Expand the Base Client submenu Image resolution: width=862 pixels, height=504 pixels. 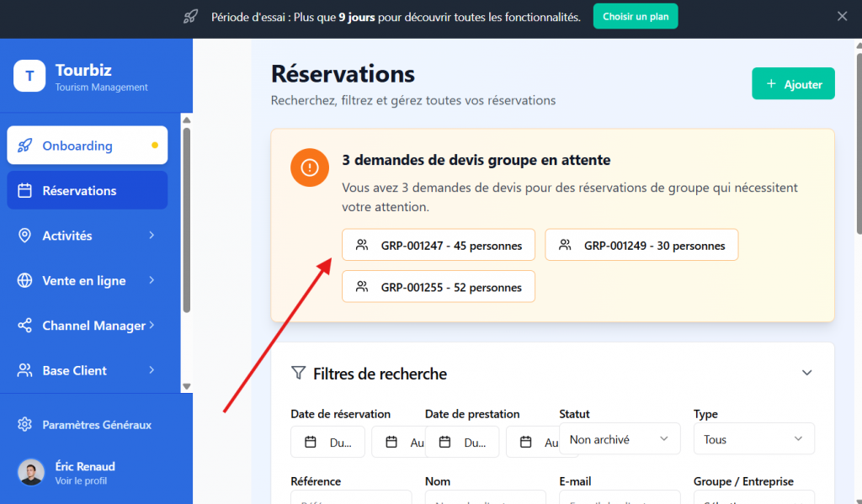152,370
